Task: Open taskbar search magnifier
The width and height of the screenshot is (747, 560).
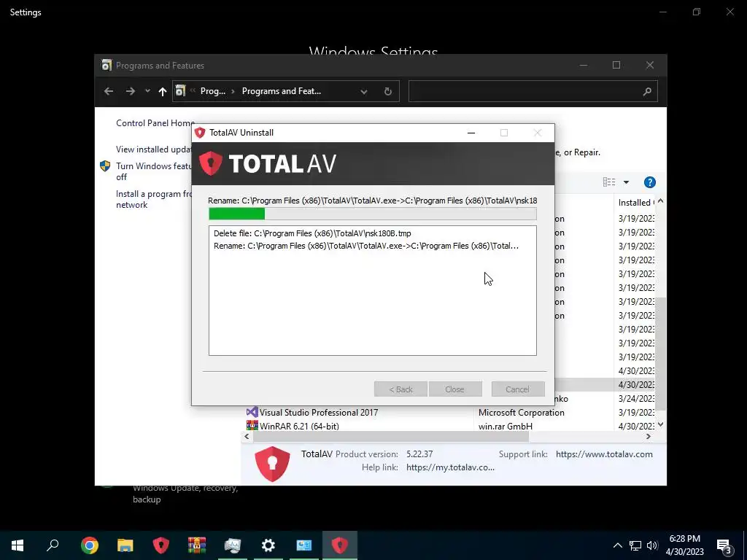Action: (x=53, y=545)
